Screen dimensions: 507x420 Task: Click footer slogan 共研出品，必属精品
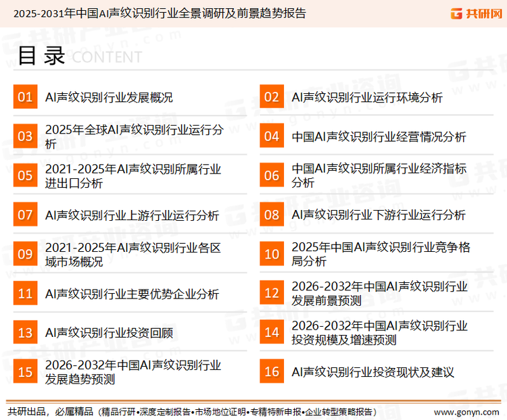click(51, 412)
